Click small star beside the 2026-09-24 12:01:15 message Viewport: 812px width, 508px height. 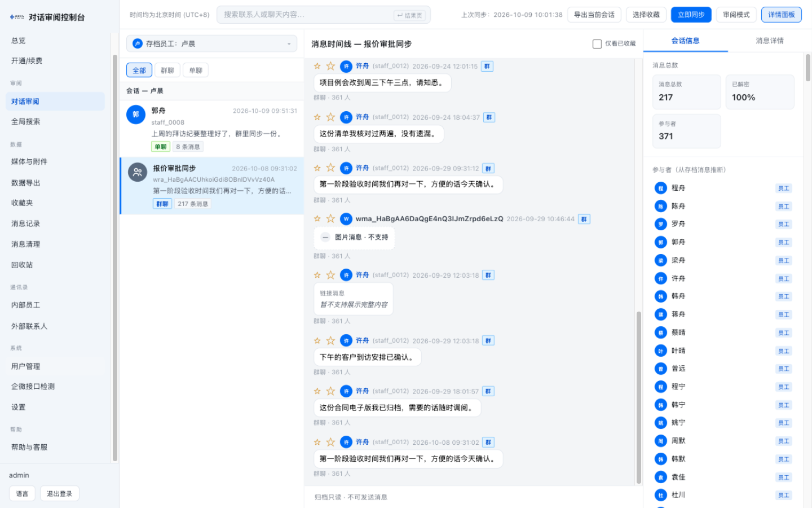point(317,66)
